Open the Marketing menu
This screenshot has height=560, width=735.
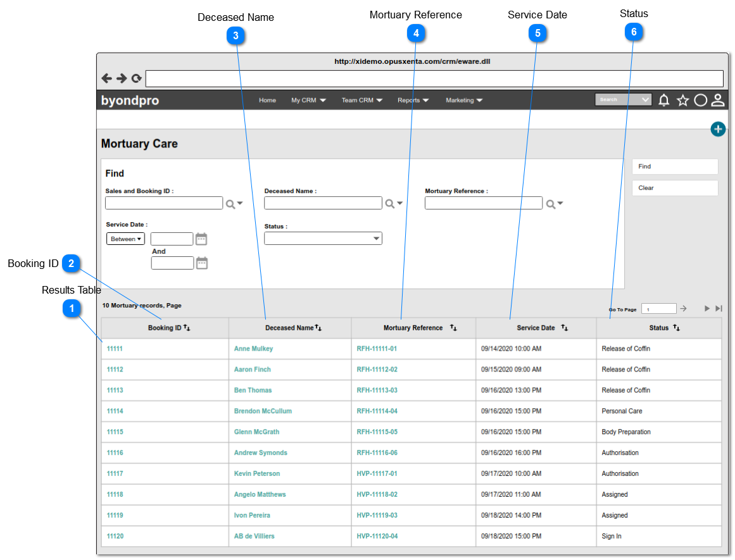[464, 100]
